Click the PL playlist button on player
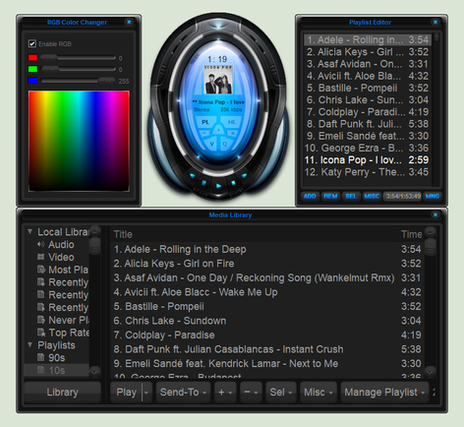The image size is (464, 427). (205, 122)
